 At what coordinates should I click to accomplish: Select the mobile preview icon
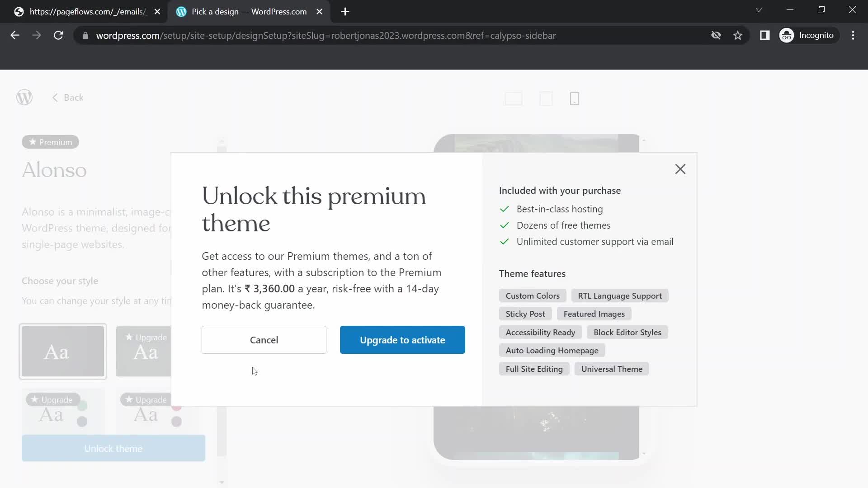click(574, 99)
